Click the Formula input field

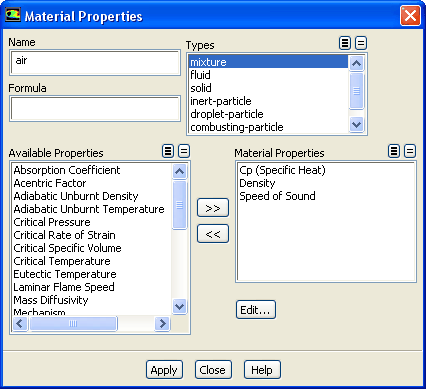(95, 109)
